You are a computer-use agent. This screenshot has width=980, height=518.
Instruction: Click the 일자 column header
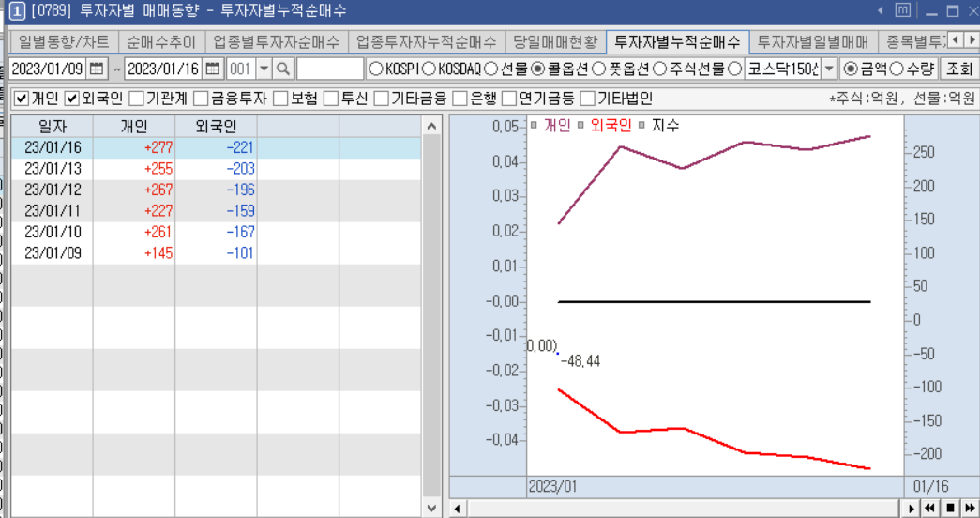coord(53,127)
